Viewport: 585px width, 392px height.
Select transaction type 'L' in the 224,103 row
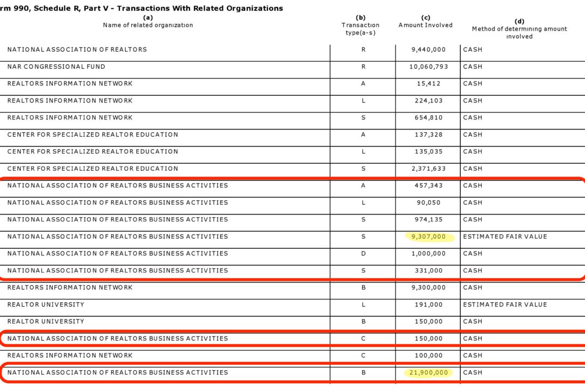tap(363, 101)
